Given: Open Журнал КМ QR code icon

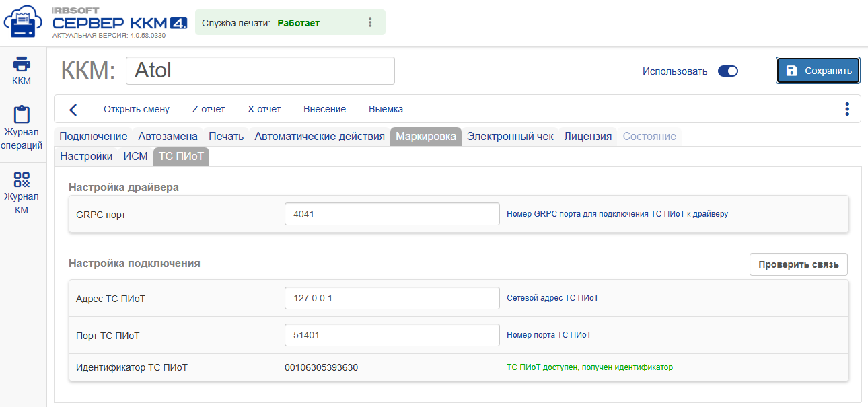Looking at the screenshot, I should pyautogui.click(x=22, y=179).
